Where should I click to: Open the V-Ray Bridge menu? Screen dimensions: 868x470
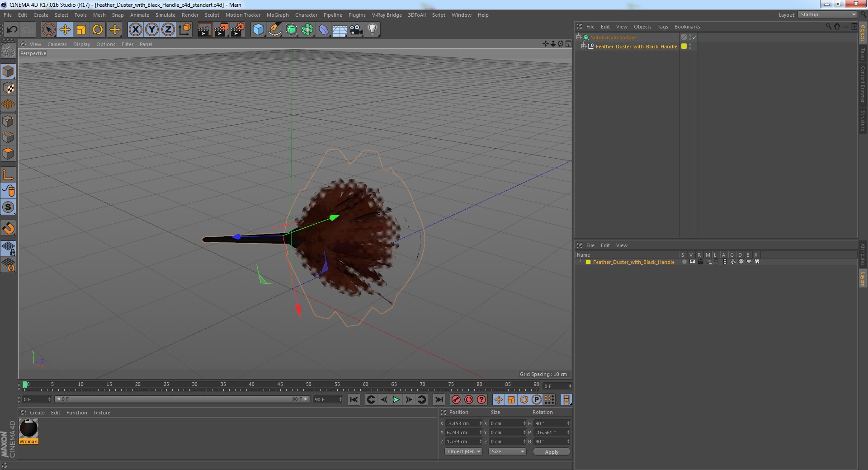(x=387, y=15)
